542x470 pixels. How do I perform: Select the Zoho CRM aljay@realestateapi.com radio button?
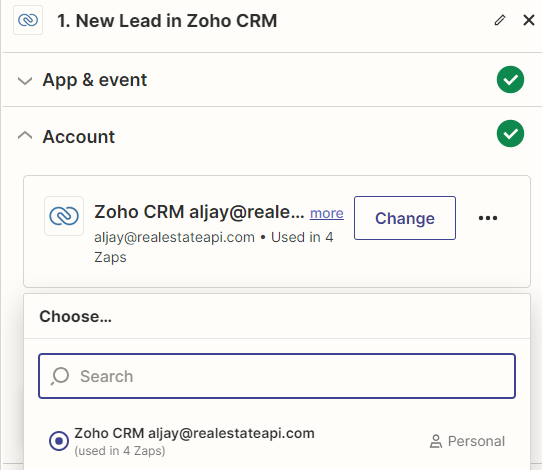pyautogui.click(x=59, y=441)
